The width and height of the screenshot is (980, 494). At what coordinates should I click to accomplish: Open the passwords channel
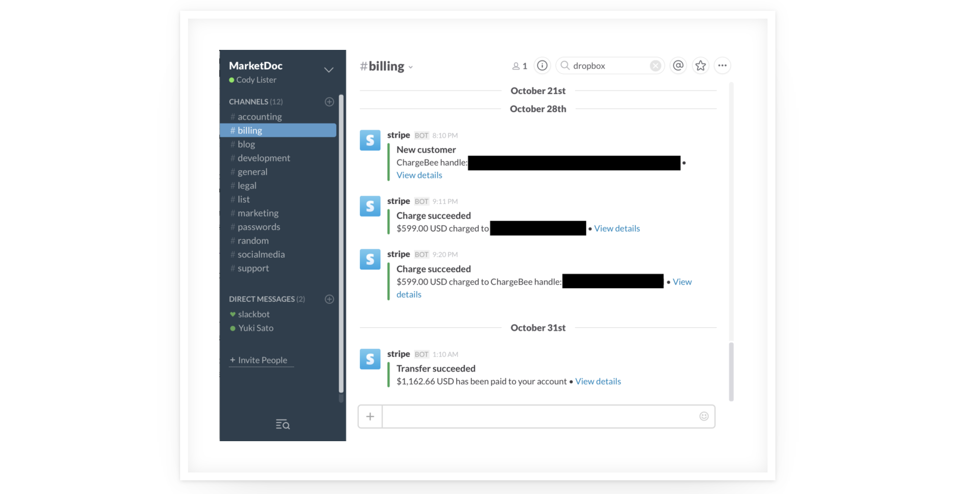point(258,227)
